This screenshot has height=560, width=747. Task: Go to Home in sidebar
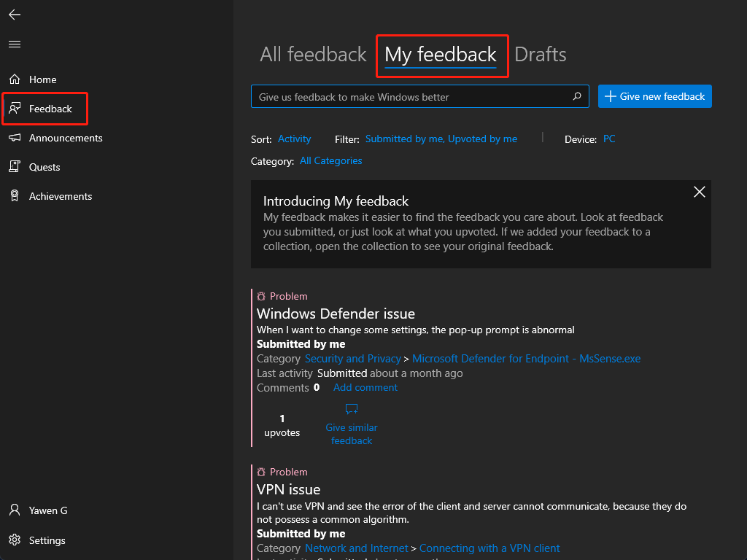tap(42, 79)
